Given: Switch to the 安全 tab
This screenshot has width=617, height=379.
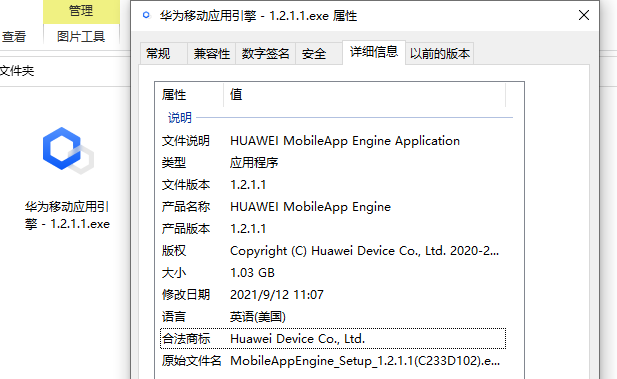Looking at the screenshot, I should [x=318, y=54].
